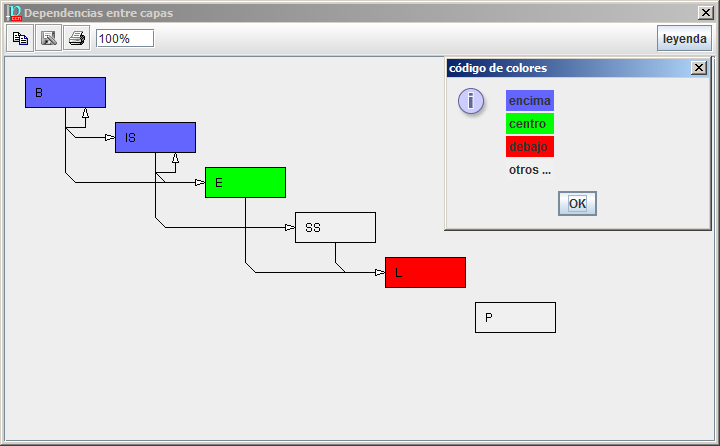
Task: Select the blue IS layer node
Action: 155,138
